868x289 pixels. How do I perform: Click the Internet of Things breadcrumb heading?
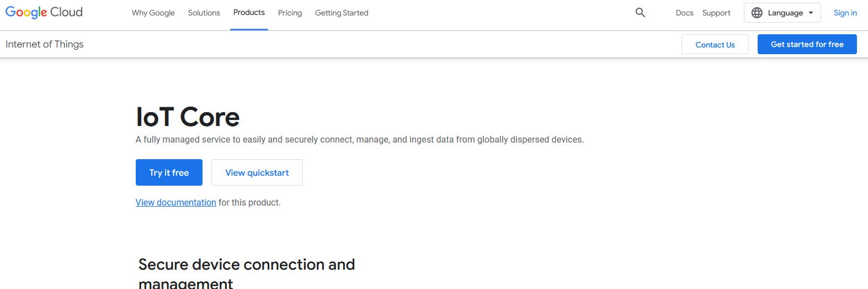point(45,44)
